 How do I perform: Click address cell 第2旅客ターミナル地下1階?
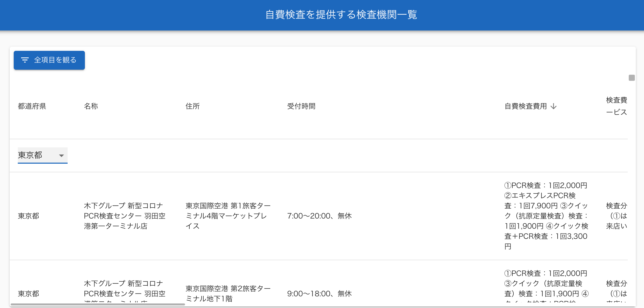pyautogui.click(x=228, y=294)
